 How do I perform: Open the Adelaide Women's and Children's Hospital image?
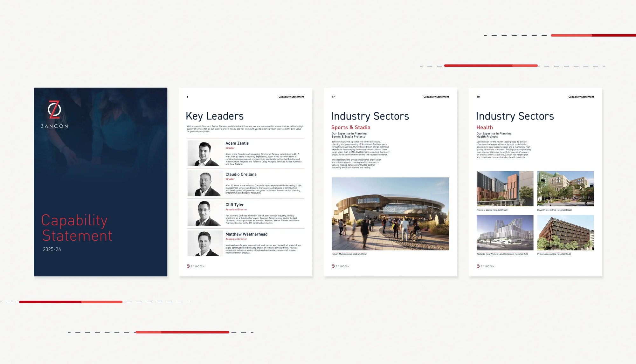[x=505, y=233]
